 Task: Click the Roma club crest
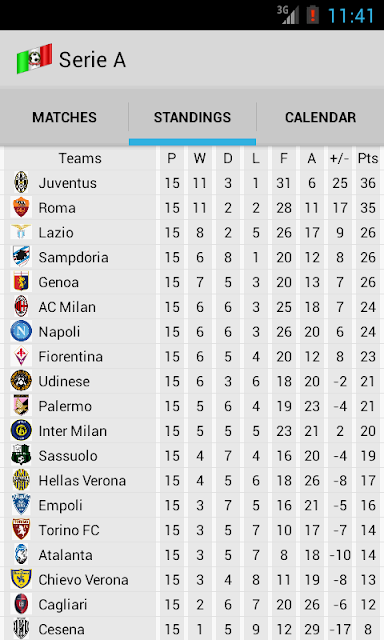(x=21, y=207)
